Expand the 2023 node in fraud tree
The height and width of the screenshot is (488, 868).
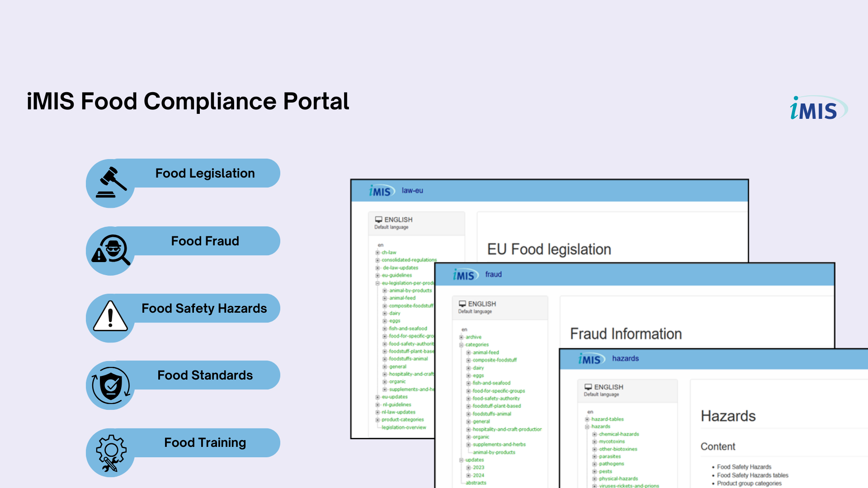[x=468, y=468]
